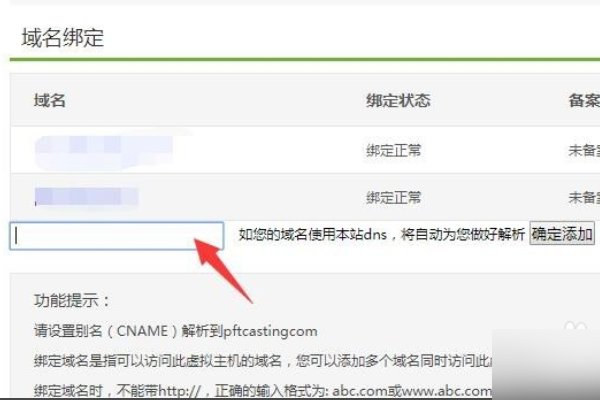Click the dns auto-resolve hint text
The height and width of the screenshot is (400, 600).
point(382,234)
